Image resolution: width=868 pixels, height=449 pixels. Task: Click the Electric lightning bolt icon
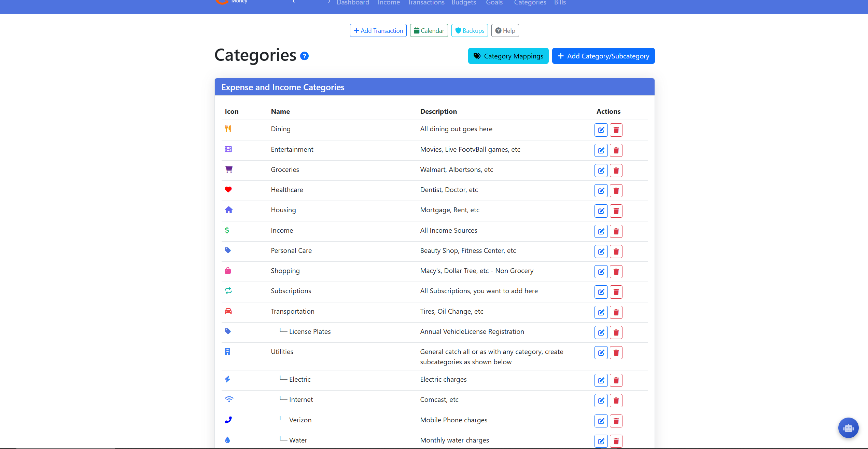[227, 379]
